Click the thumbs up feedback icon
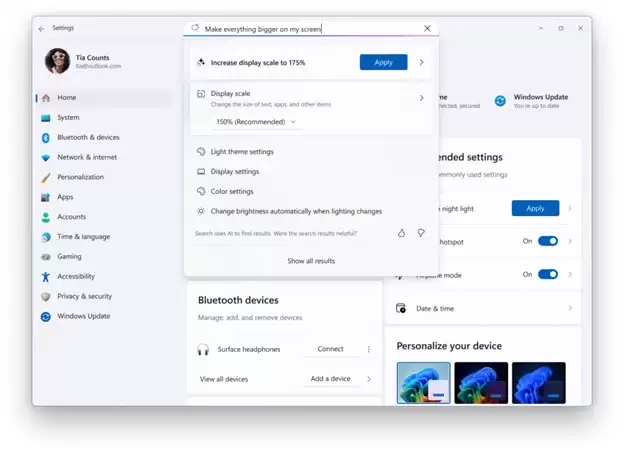The image size is (624, 454). (401, 233)
